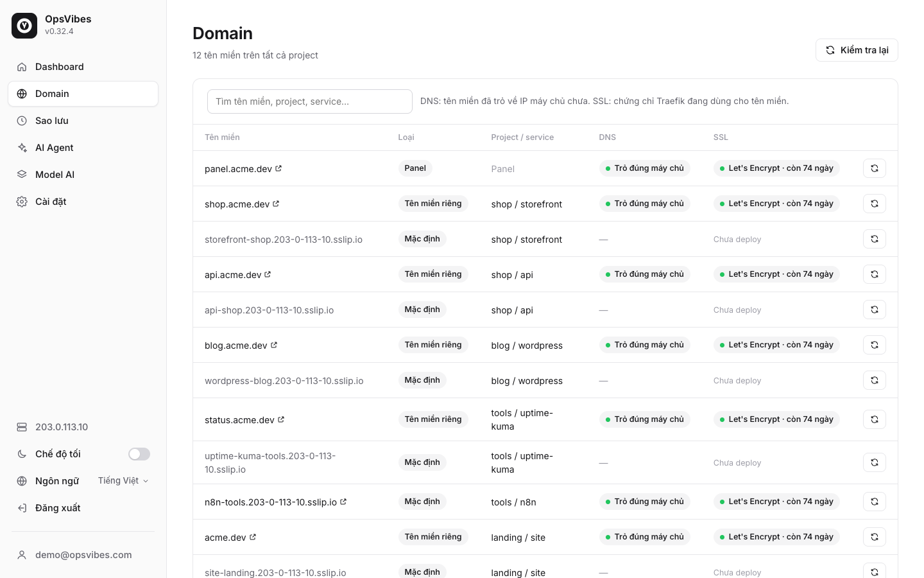Screen dimensions: 924x578
Task: Click Let's Encrypt status for shop.acme.dev
Action: 776,204
